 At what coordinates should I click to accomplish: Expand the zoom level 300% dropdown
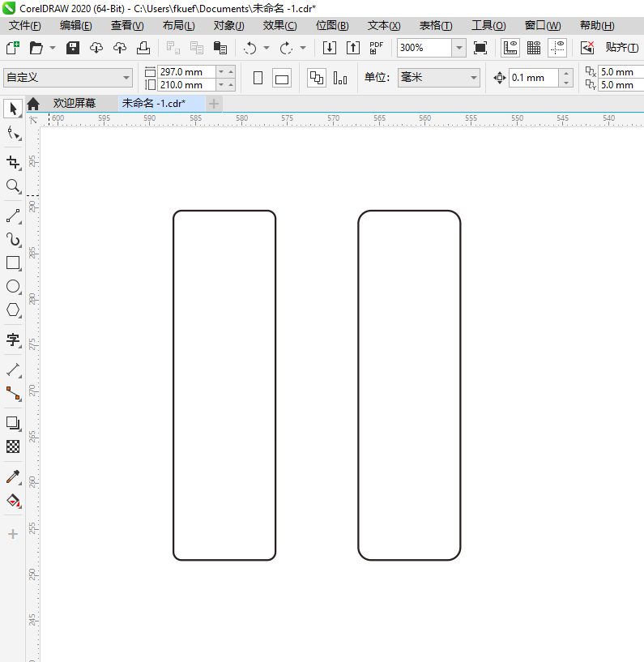click(x=458, y=48)
